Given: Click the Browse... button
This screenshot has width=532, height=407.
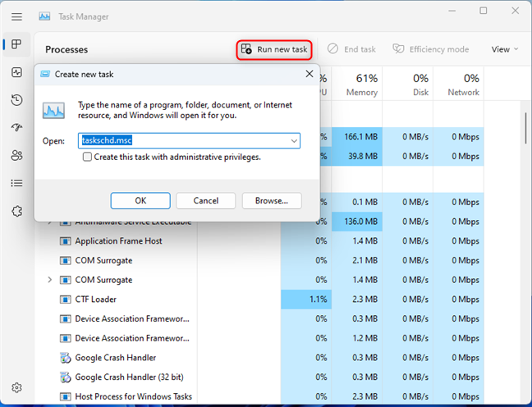Looking at the screenshot, I should (272, 201).
